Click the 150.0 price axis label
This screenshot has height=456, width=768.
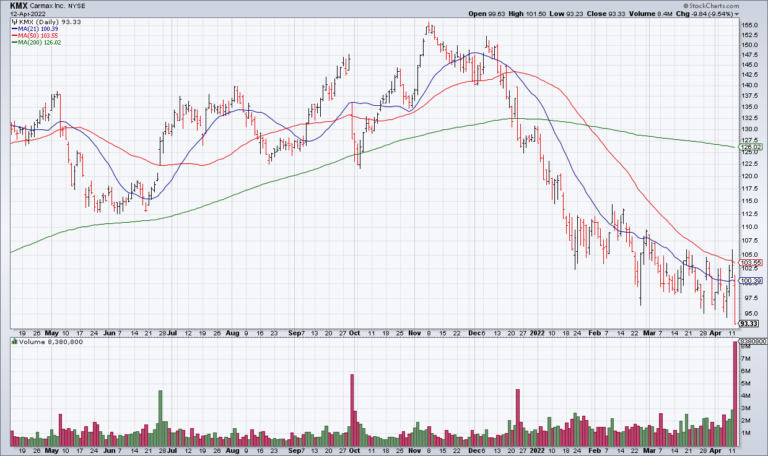(750, 45)
